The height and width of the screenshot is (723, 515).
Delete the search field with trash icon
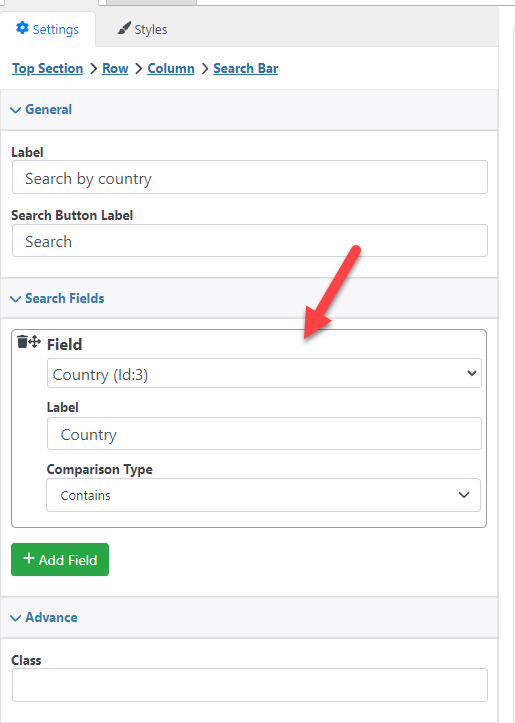[22, 342]
